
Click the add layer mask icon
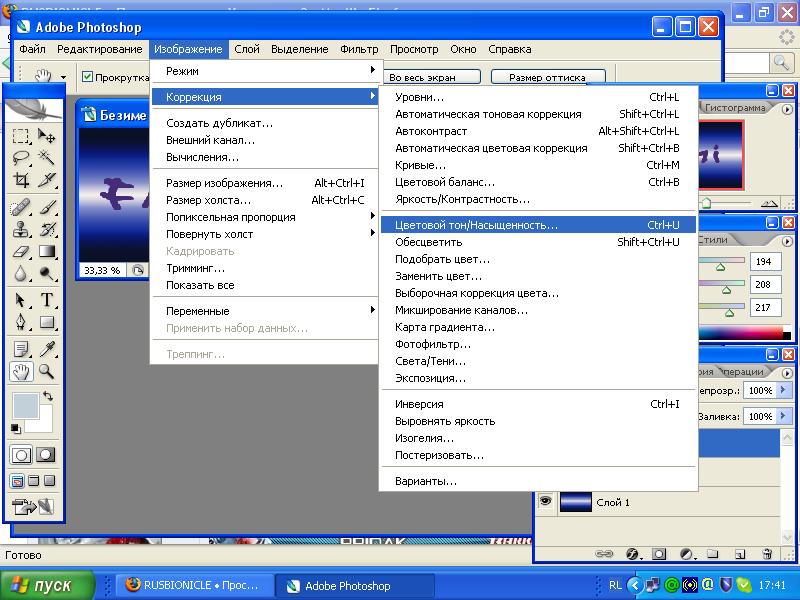659,554
